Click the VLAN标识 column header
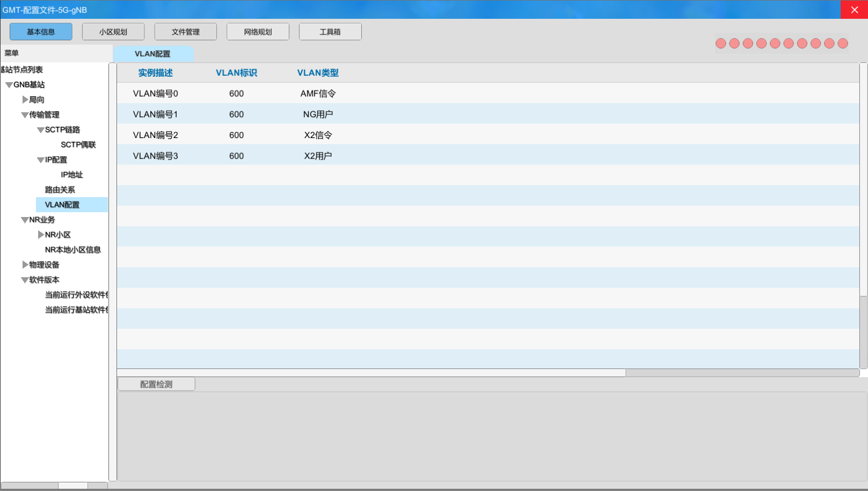This screenshot has height=491, width=868. coord(237,73)
